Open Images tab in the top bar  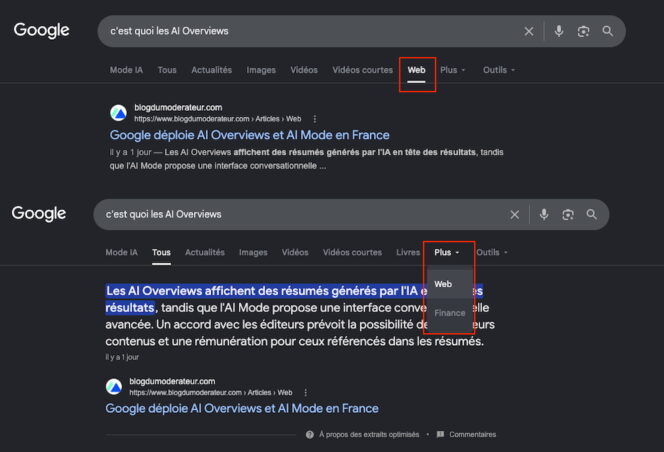coord(261,70)
